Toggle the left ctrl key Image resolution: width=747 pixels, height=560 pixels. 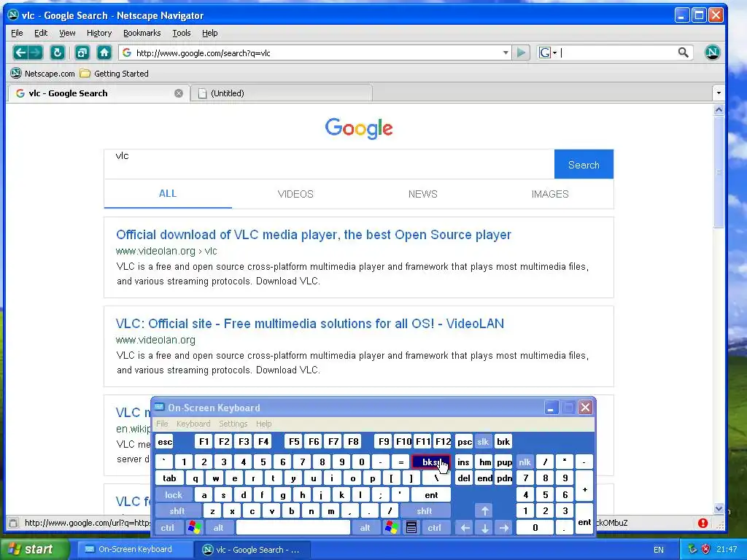pos(167,528)
